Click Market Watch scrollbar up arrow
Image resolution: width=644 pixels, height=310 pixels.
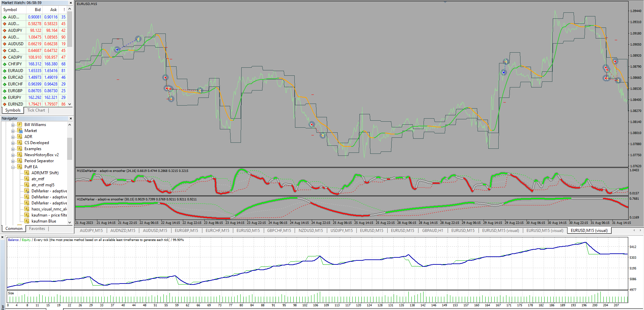[x=70, y=9]
